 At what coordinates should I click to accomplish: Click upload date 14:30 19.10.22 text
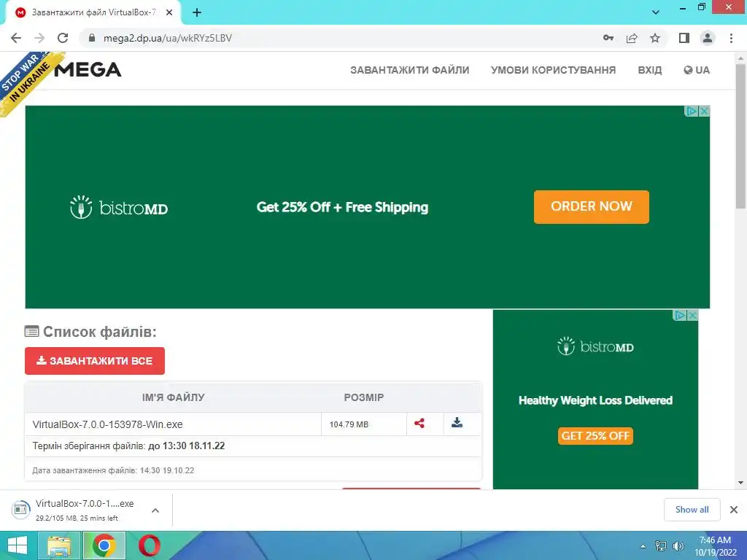coord(167,470)
